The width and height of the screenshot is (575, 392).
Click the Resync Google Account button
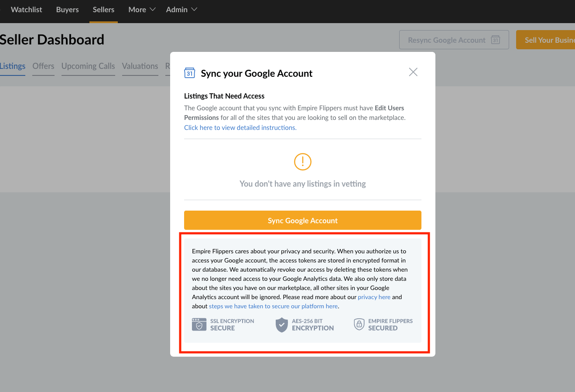(454, 40)
